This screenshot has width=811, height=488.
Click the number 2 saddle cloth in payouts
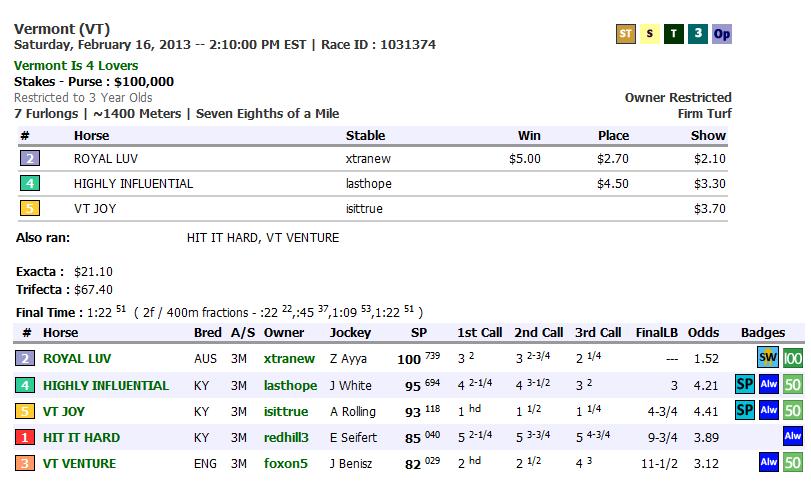(x=31, y=158)
